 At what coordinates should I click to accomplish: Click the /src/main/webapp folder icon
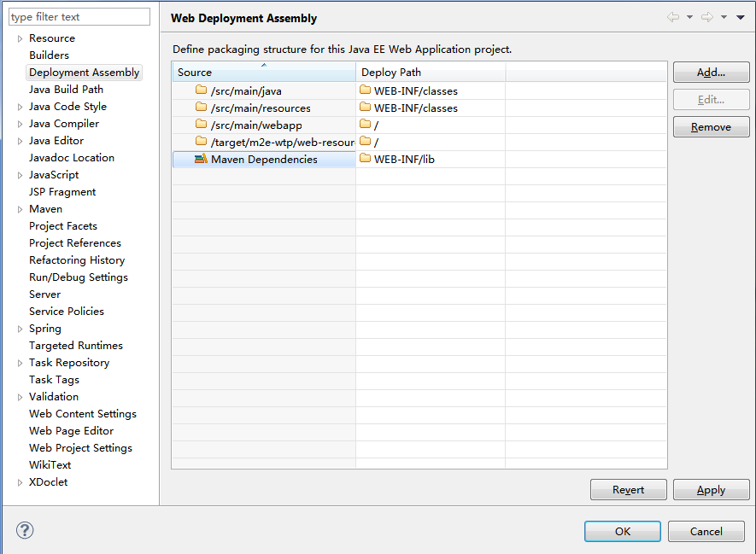202,125
